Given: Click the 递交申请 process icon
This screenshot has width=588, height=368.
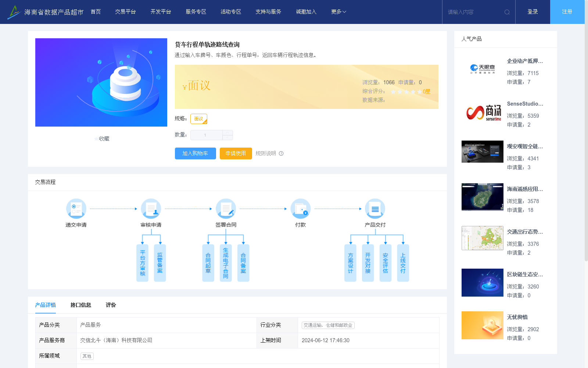Looking at the screenshot, I should [76, 209].
